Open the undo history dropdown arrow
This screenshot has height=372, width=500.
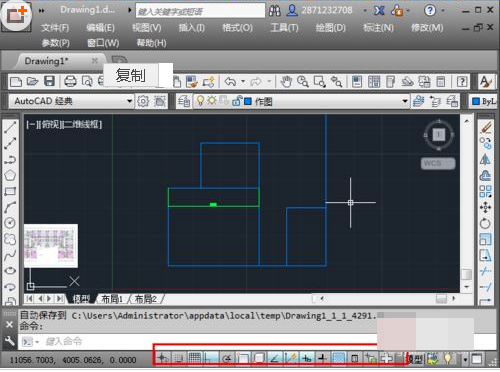[243, 81]
